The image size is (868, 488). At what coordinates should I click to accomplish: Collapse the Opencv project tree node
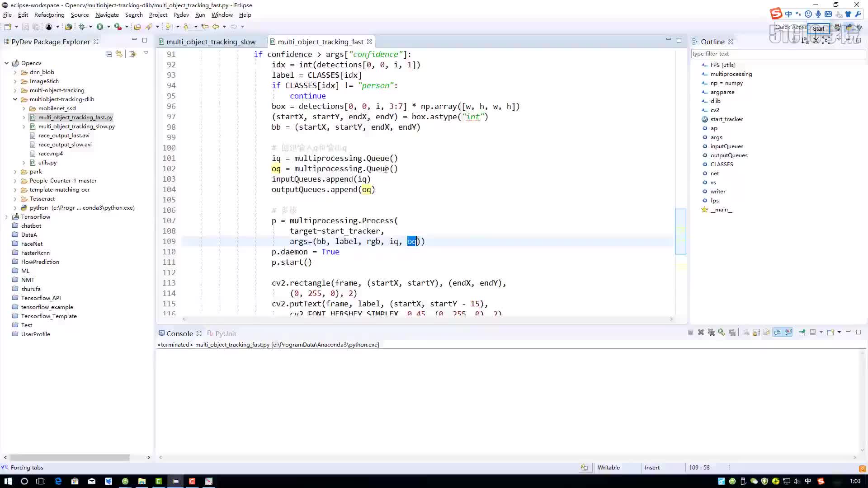[6, 63]
